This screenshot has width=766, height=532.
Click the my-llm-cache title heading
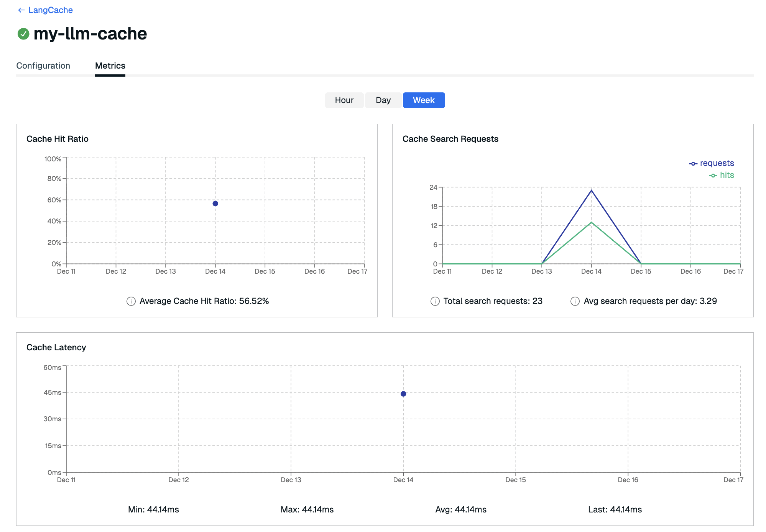[x=90, y=34]
